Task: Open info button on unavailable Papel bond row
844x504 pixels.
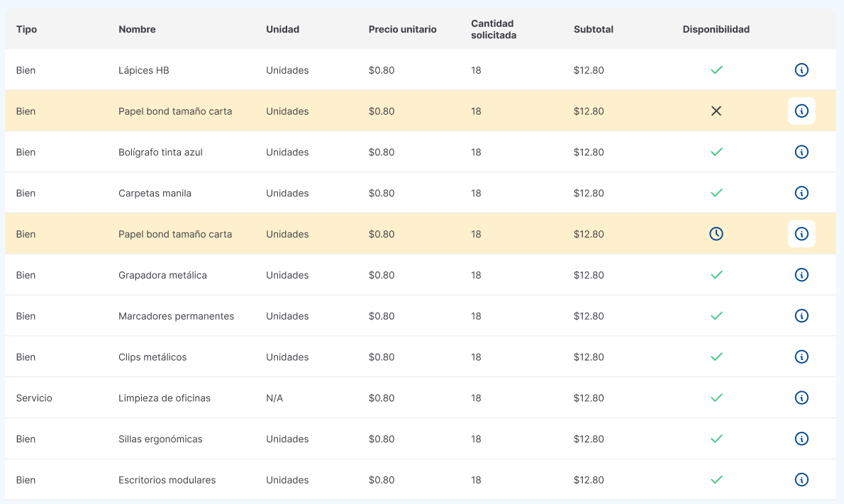Action: (801, 111)
